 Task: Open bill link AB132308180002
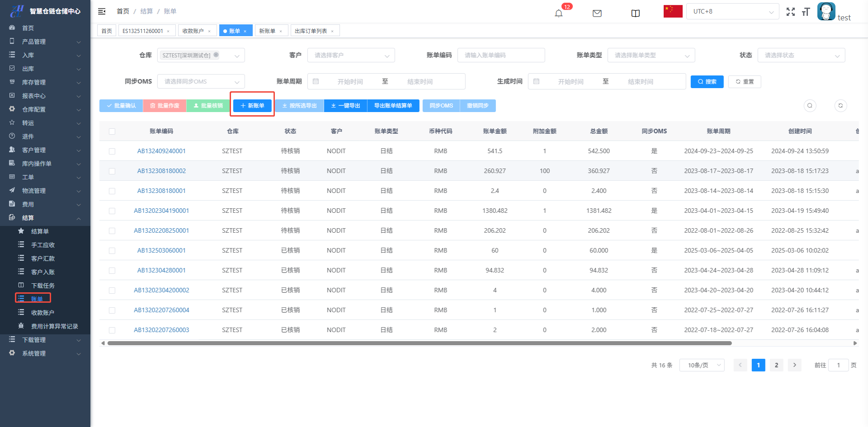[x=161, y=171]
